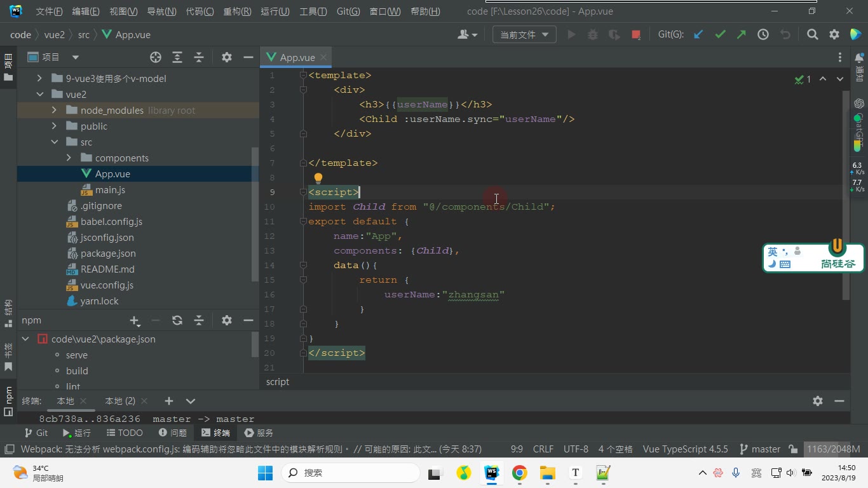Open Git history clock icon

click(x=763, y=35)
